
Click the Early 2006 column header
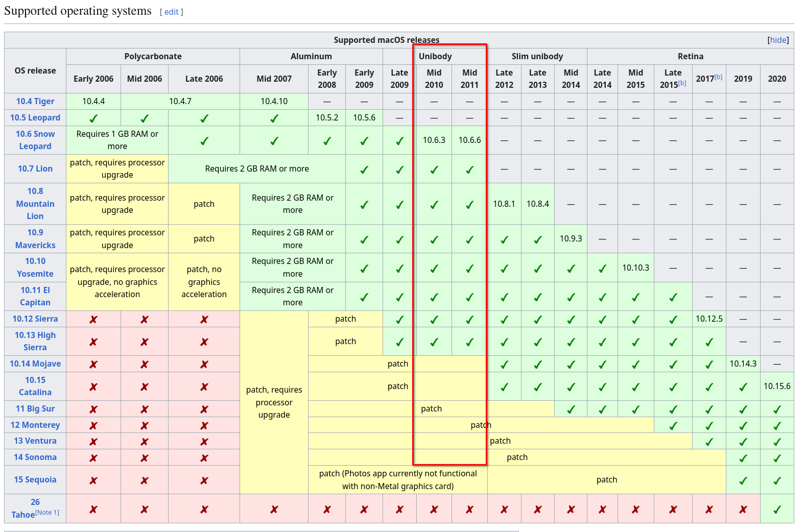[x=93, y=79]
